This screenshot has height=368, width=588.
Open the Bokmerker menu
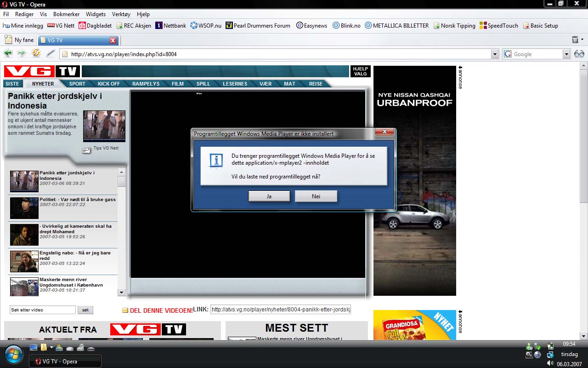click(x=67, y=14)
